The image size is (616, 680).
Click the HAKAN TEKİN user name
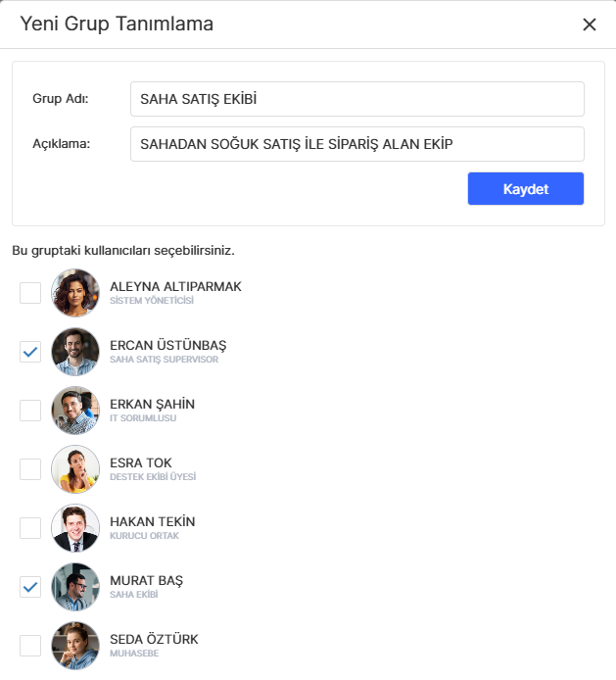tap(155, 521)
